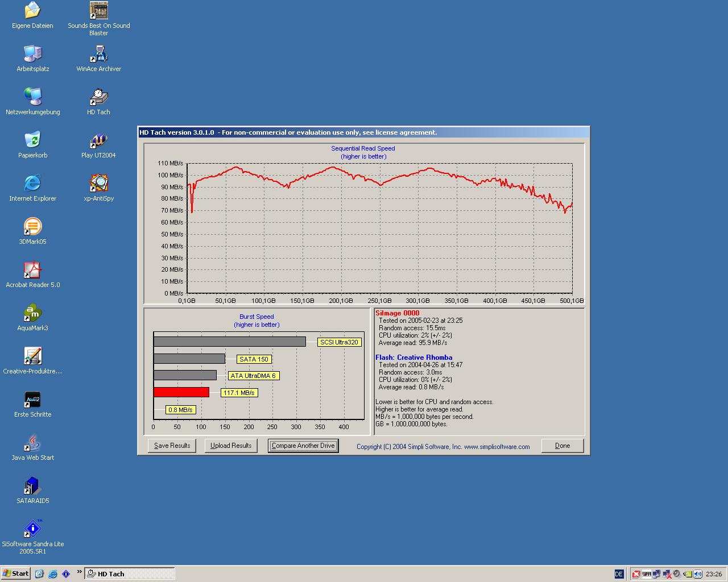Select the Creative-Produktregistrierung shortcut icon
728x582 pixels.
coord(32,361)
